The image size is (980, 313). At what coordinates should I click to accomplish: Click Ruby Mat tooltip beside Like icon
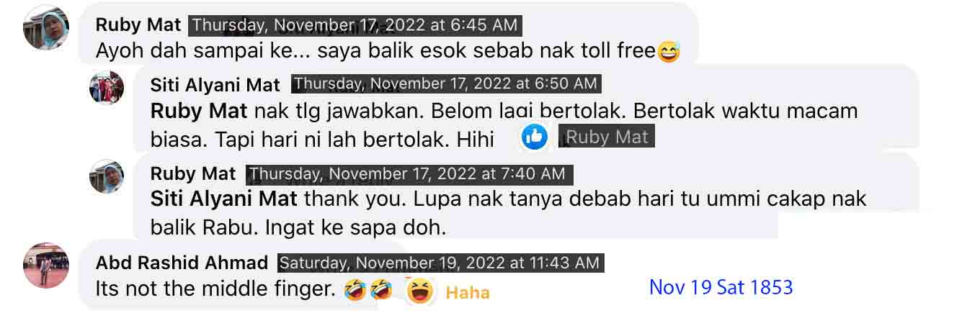607,137
